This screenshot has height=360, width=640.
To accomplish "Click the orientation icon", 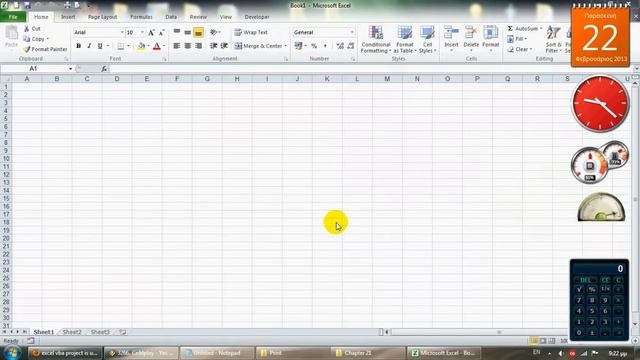I will (x=214, y=32).
